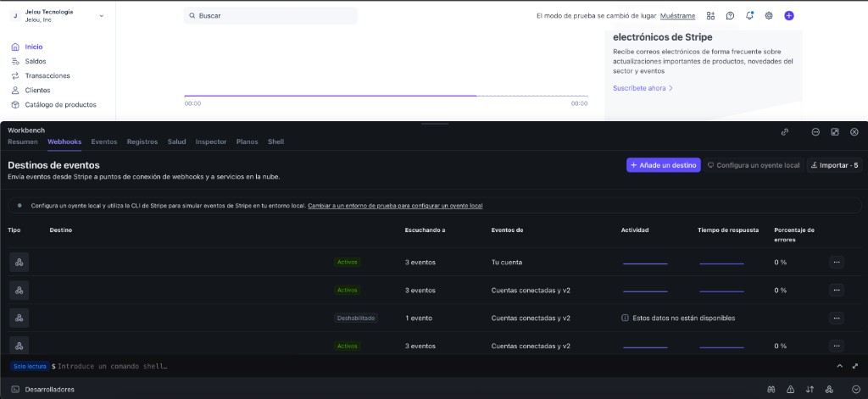Switch to the Shell tab
The image size is (868, 399).
click(x=275, y=141)
